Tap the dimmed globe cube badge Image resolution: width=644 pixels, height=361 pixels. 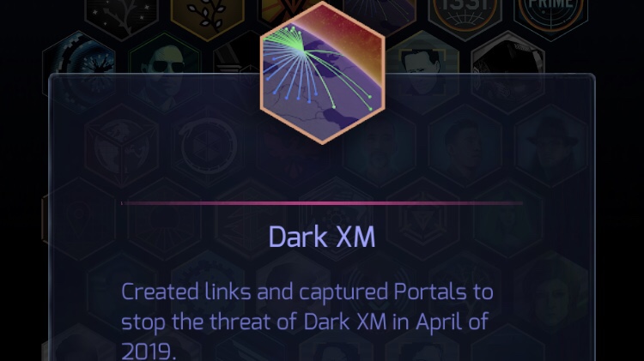[x=122, y=146]
